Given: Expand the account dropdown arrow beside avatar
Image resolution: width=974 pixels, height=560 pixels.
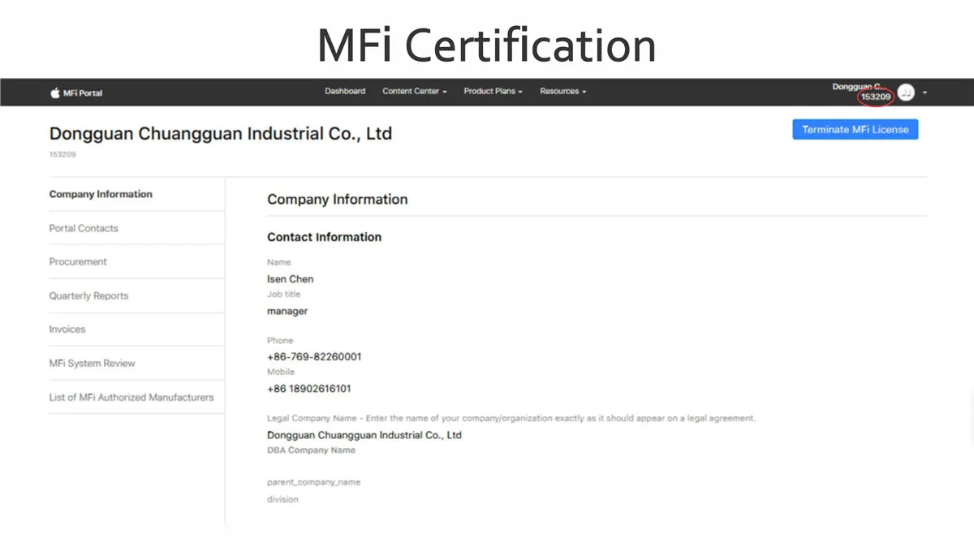Looking at the screenshot, I should tap(924, 93).
